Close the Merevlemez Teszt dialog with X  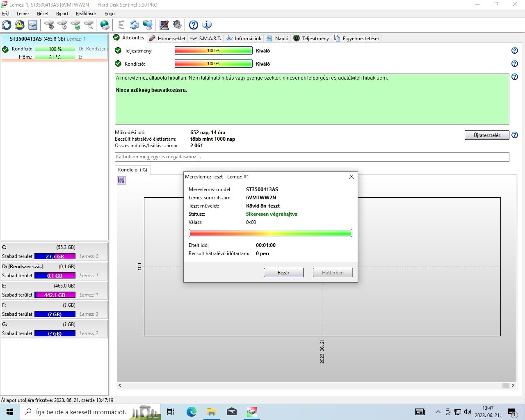[x=351, y=177]
